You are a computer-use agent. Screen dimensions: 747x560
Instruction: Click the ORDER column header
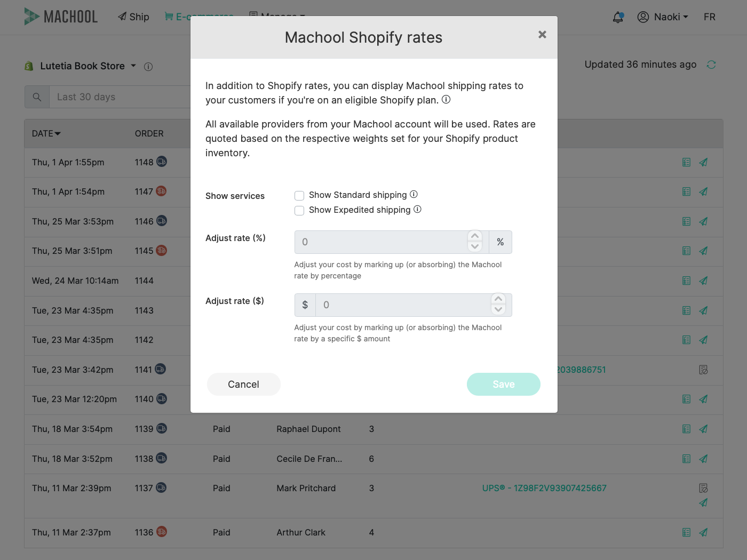(x=149, y=133)
